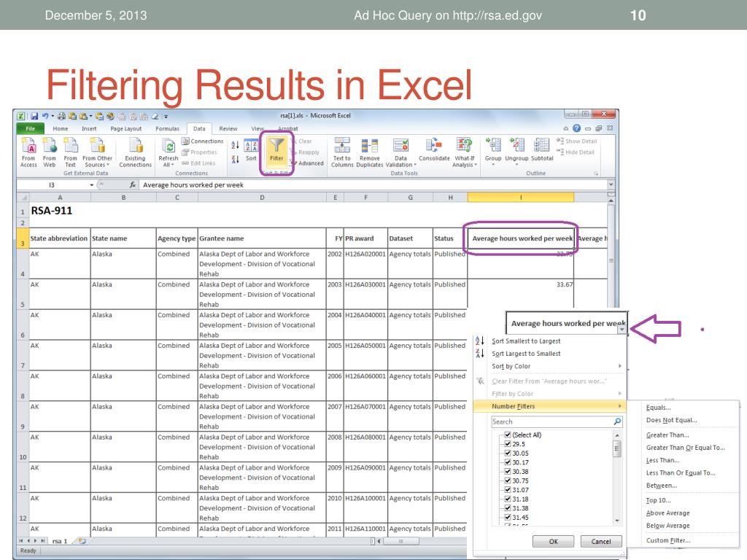Click the rsa 1 sheet tab

[60, 541]
